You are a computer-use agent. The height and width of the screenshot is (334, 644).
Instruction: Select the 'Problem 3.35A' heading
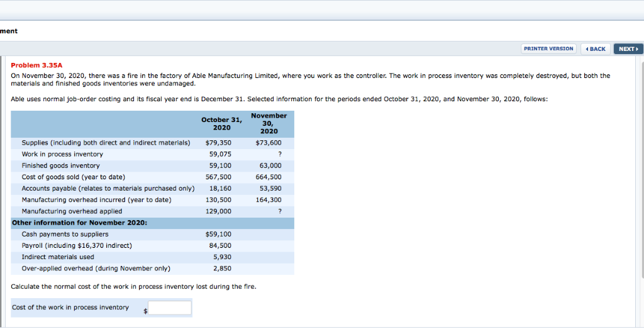pyautogui.click(x=36, y=65)
